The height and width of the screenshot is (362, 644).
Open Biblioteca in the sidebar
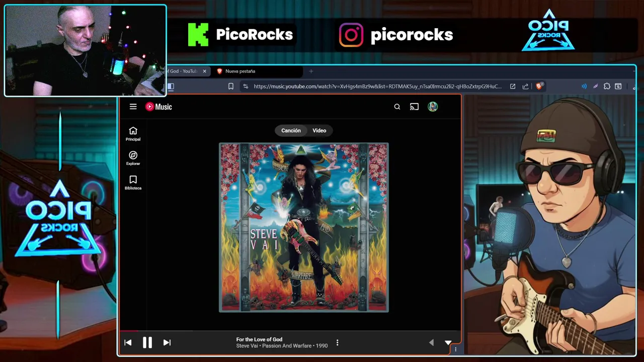tap(133, 183)
